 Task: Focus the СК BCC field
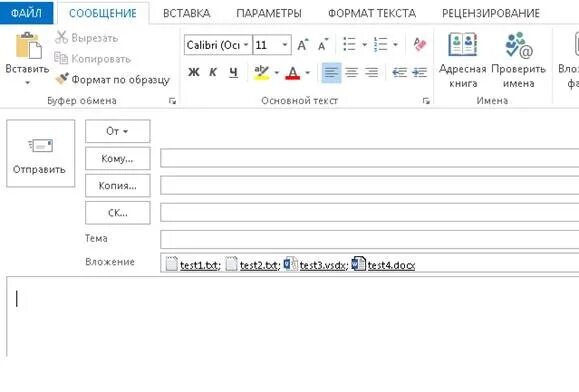pos(370,213)
